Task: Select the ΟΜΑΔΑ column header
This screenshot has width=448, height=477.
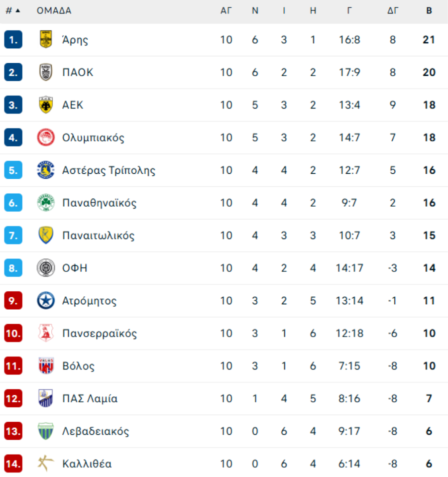Action: pos(54,10)
